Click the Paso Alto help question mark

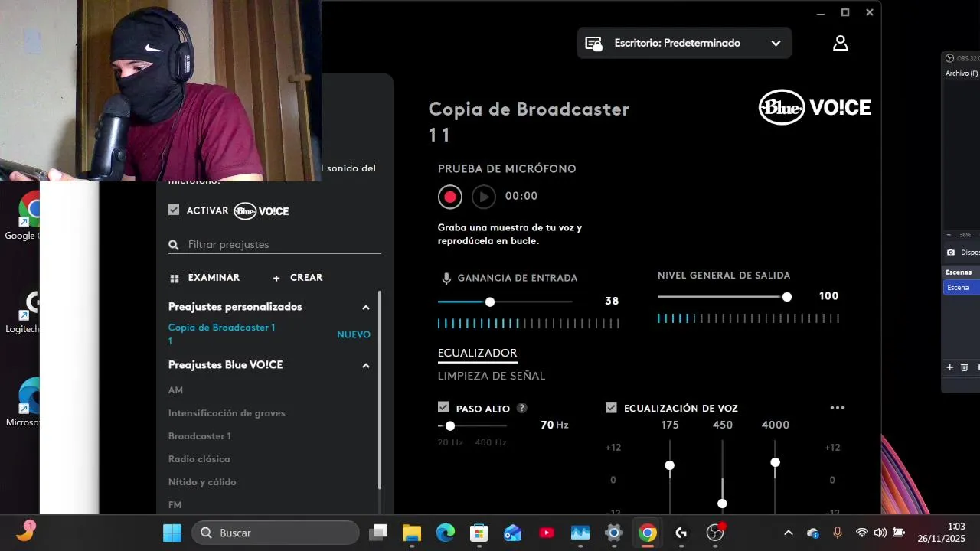point(521,408)
